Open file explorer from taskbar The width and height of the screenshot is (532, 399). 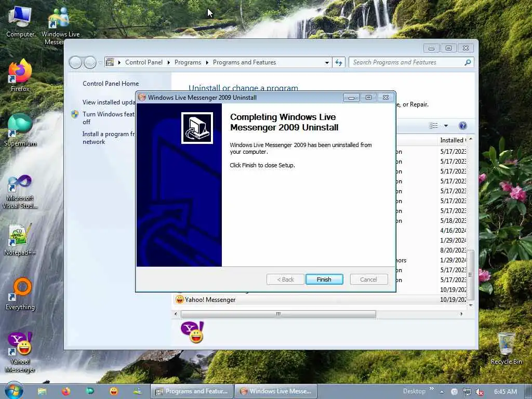coord(42,391)
